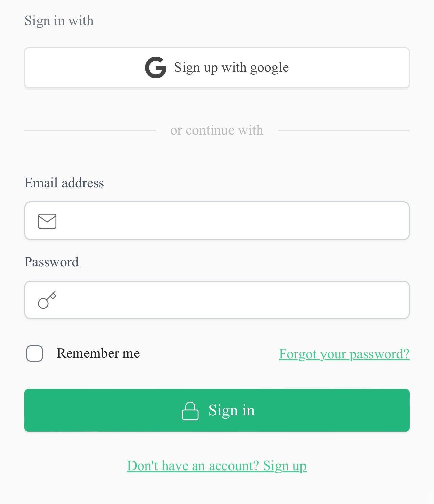Click the divider line left of 'or continue with'
Viewport: 434px width, 504px height.
click(x=90, y=130)
